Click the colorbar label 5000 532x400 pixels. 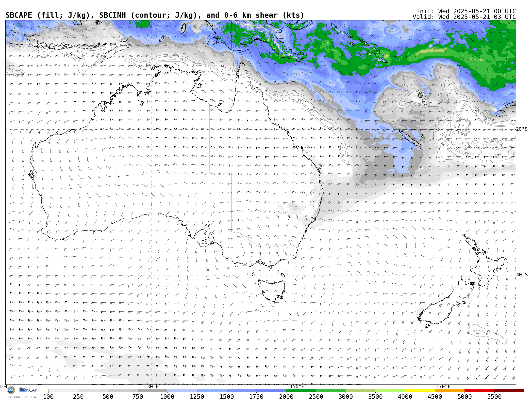(465, 397)
